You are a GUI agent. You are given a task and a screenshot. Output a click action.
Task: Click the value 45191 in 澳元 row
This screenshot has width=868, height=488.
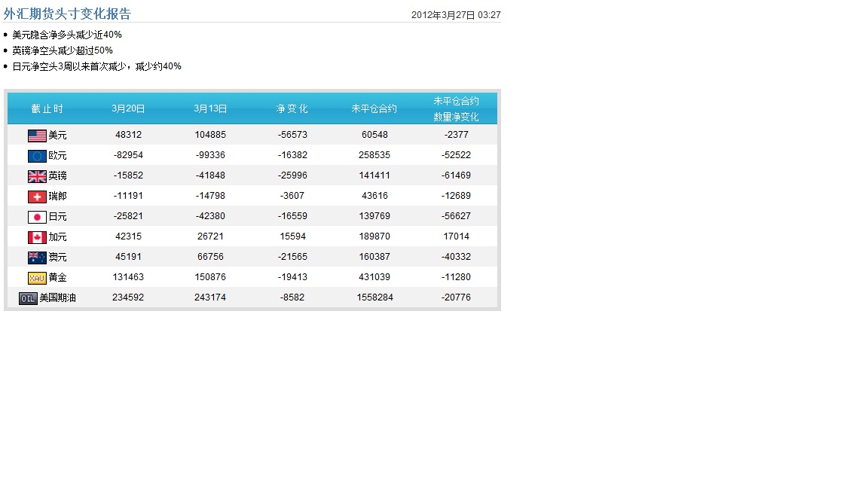[128, 257]
